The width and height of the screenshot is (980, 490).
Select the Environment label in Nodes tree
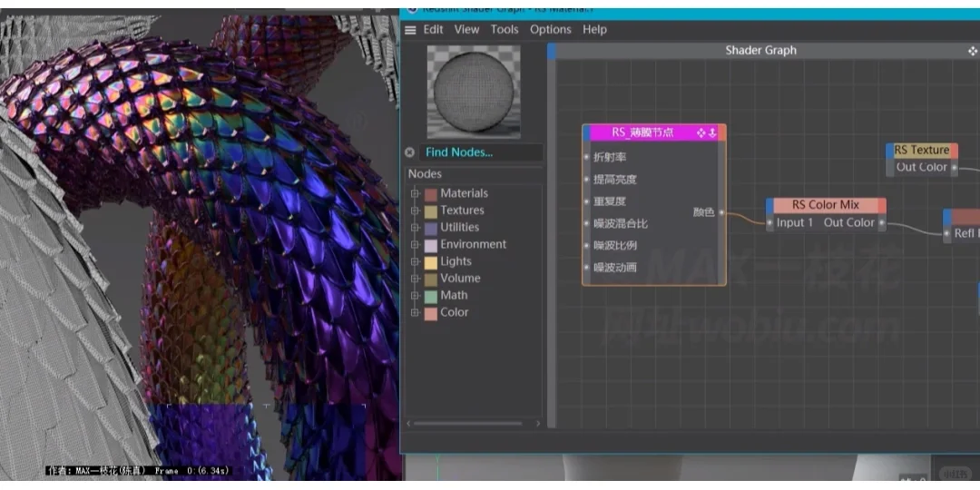coord(473,244)
